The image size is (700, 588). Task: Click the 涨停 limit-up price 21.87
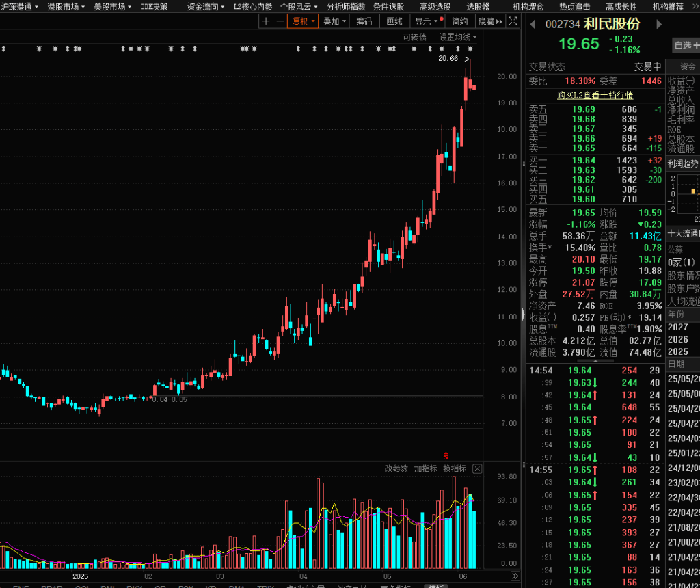(x=584, y=282)
